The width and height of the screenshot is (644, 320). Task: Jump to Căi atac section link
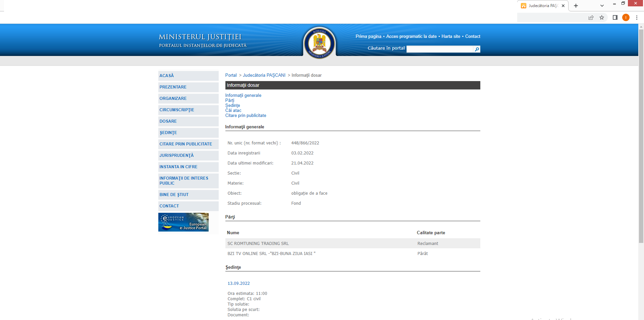233,111
